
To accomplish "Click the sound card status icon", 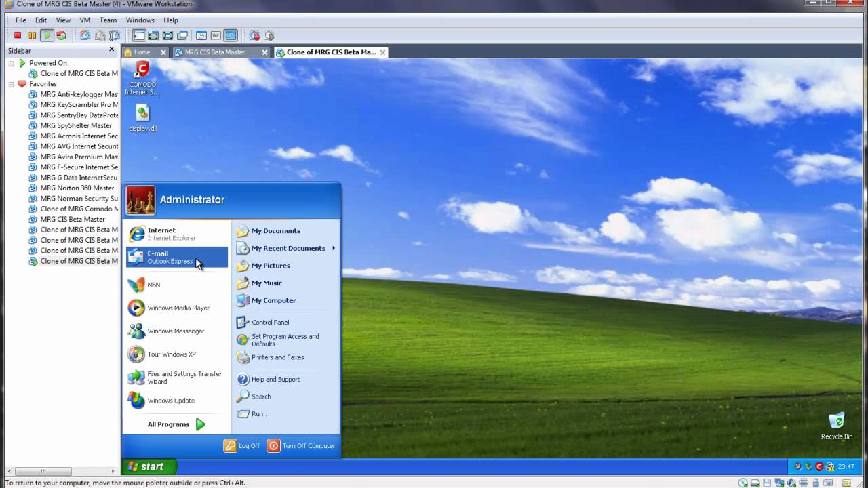I will point(791,483).
